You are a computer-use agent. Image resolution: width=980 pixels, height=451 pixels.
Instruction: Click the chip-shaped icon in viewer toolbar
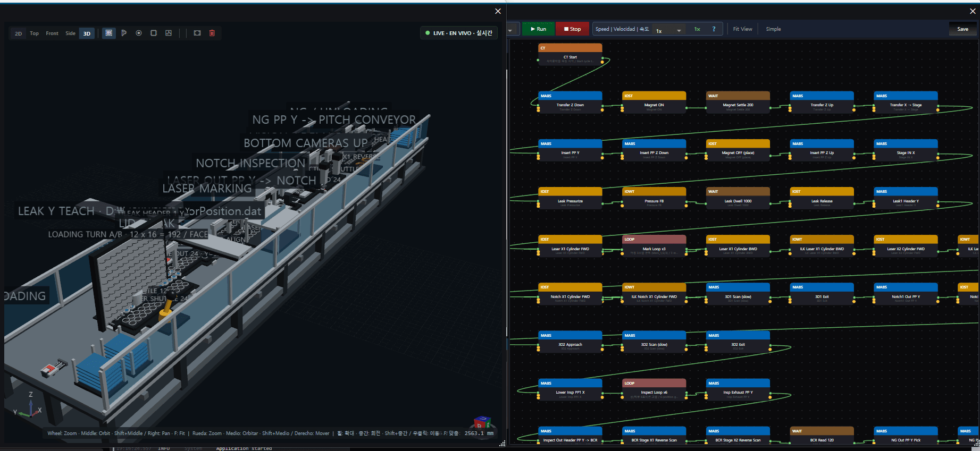[x=154, y=33]
